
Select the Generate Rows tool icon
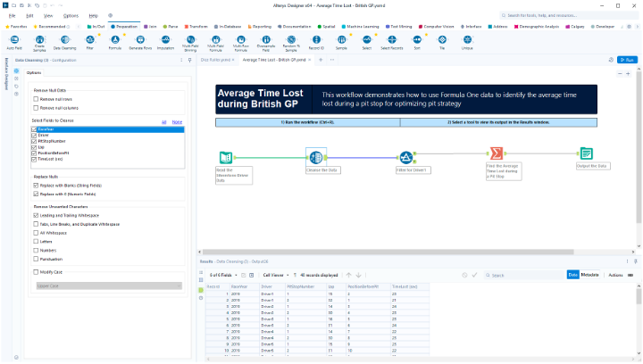140,40
